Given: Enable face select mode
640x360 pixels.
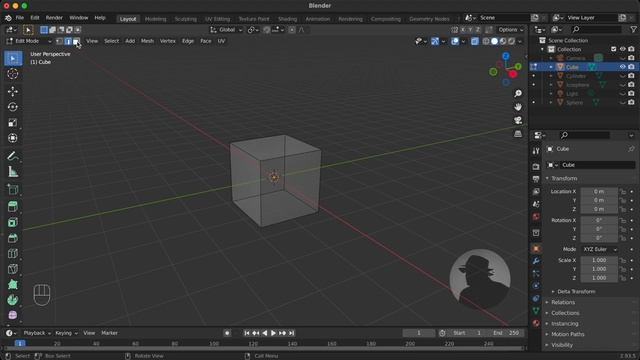Looking at the screenshot, I should (76, 41).
